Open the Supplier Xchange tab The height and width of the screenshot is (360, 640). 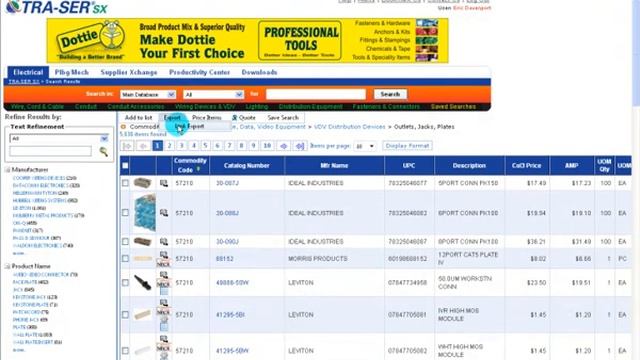click(129, 72)
